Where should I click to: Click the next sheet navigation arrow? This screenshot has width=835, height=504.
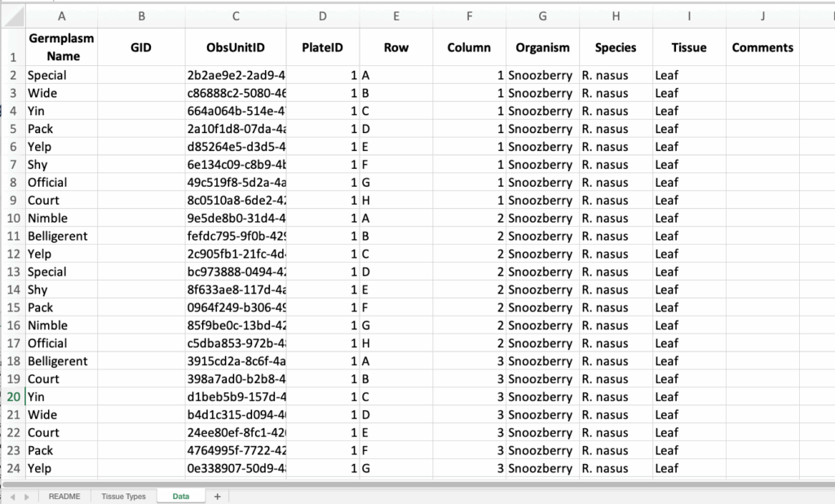(x=27, y=496)
